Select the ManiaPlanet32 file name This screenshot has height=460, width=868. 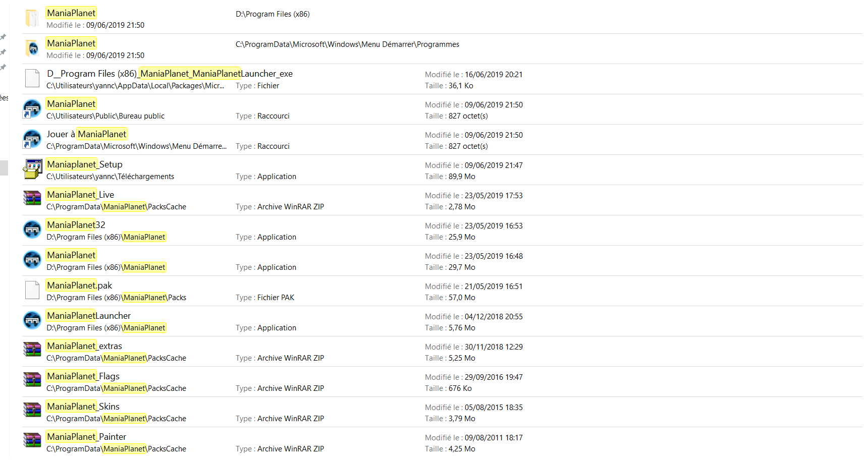[76, 225]
